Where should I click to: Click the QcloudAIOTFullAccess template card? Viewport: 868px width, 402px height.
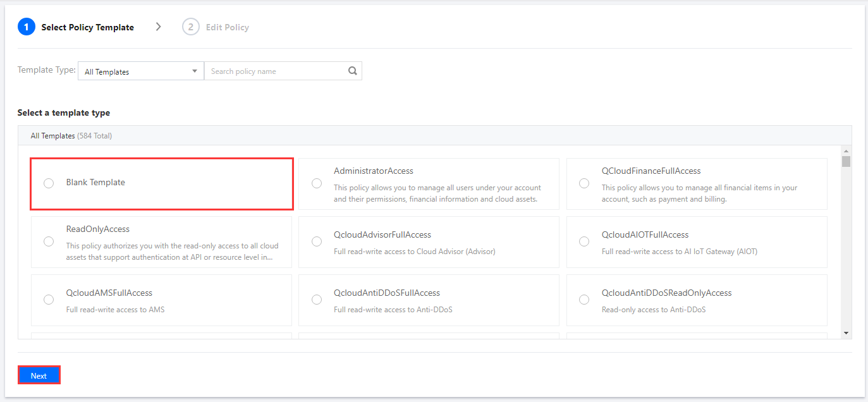click(697, 242)
